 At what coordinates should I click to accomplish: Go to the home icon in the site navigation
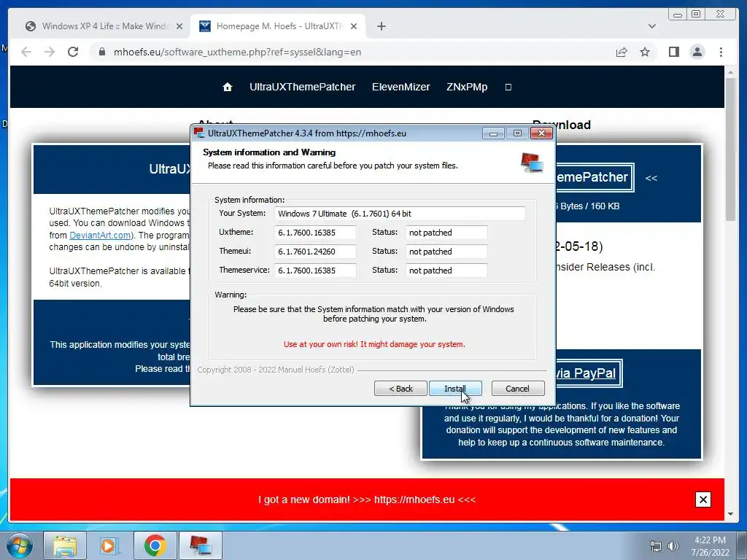click(228, 87)
